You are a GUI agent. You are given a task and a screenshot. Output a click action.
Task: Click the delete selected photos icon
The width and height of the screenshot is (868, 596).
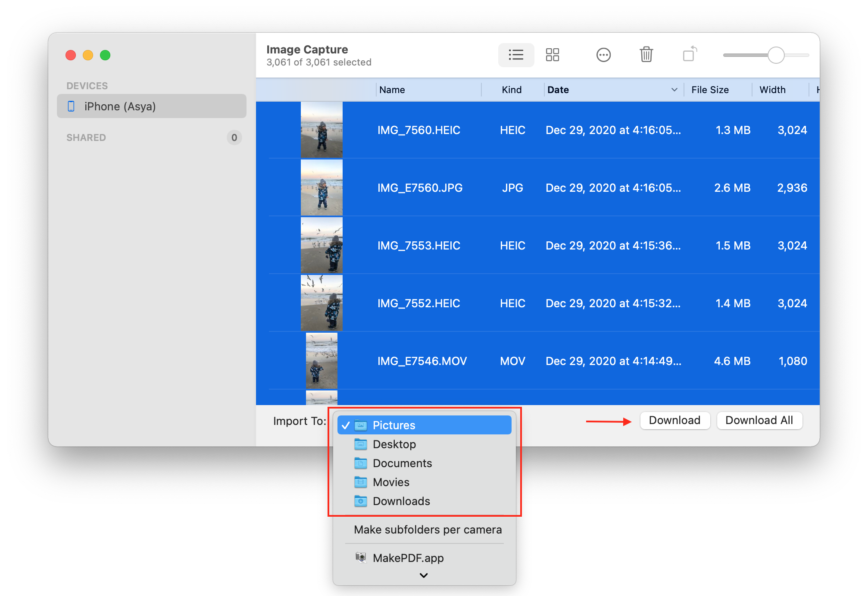coord(646,56)
